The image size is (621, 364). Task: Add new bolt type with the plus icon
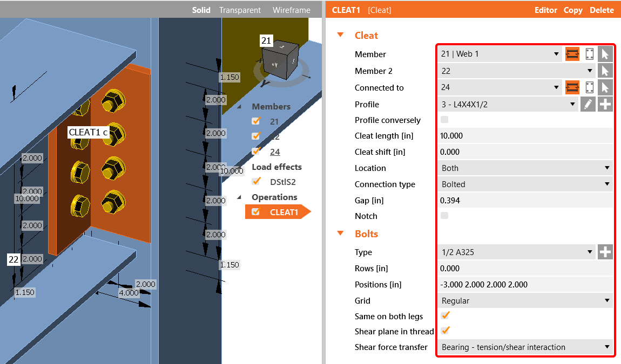click(x=605, y=252)
